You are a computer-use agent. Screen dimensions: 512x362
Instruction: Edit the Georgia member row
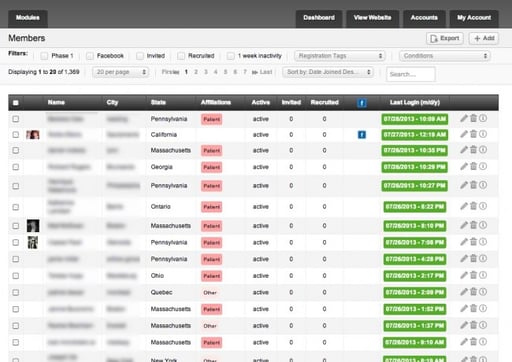[x=464, y=166]
